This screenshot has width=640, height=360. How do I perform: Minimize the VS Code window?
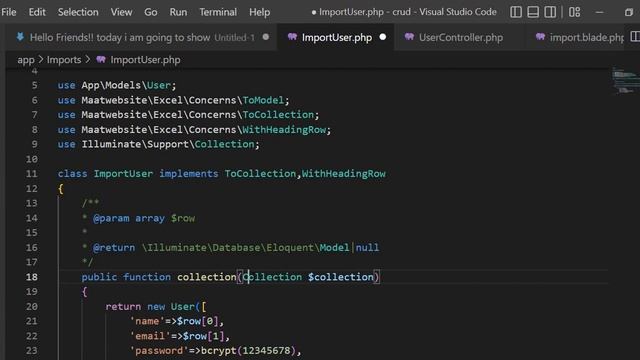tap(600, 12)
